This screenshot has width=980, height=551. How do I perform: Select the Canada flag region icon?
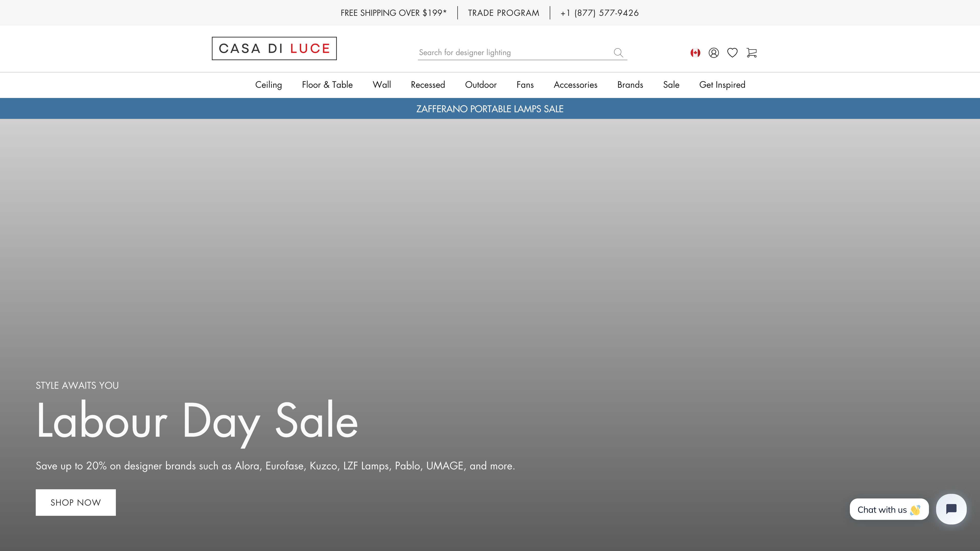click(x=695, y=53)
